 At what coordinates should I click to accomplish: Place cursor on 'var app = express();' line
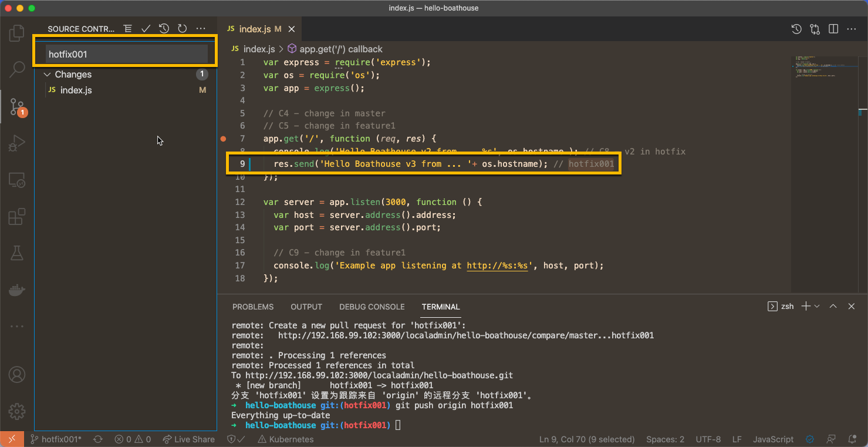click(x=314, y=88)
